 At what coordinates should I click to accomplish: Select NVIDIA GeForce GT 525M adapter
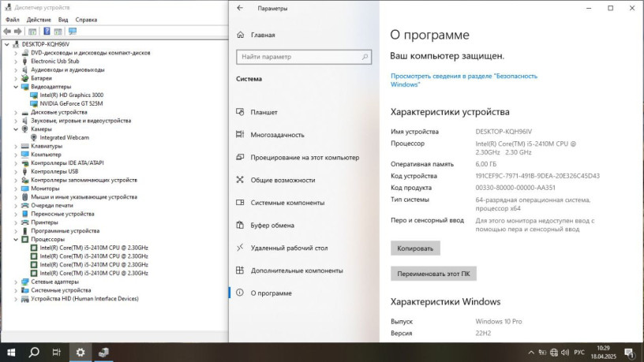coord(71,103)
